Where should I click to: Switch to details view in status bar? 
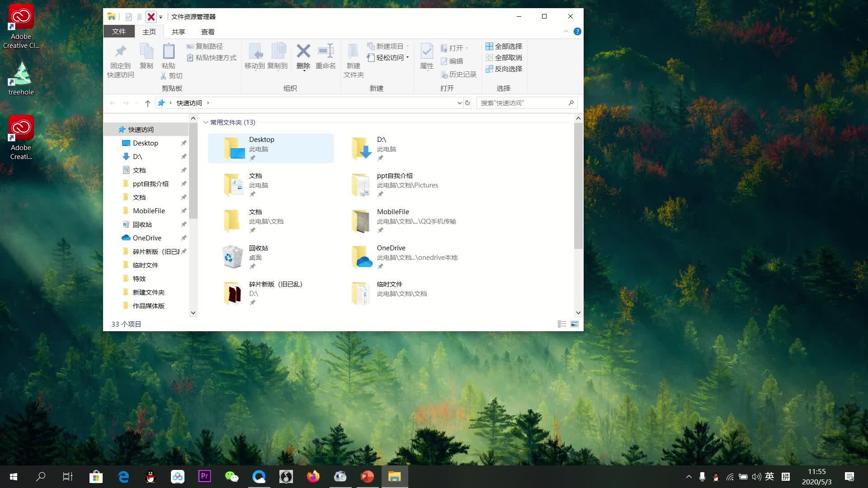[561, 324]
